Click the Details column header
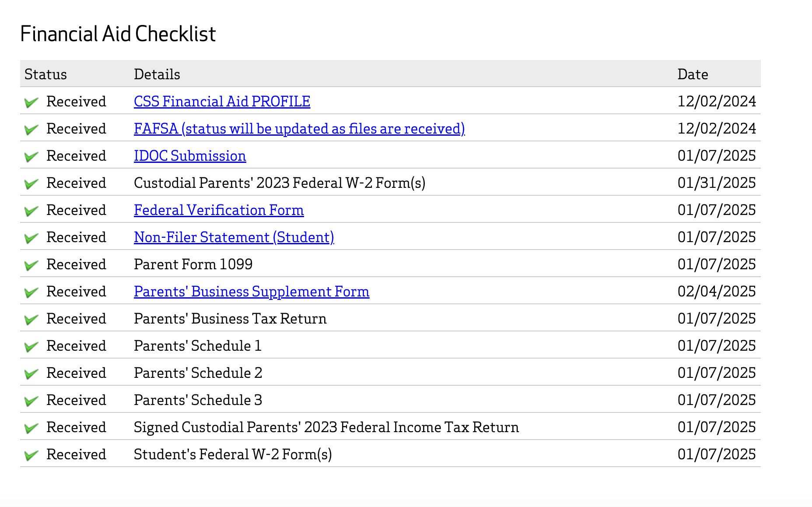The height and width of the screenshot is (507, 812). coord(157,74)
